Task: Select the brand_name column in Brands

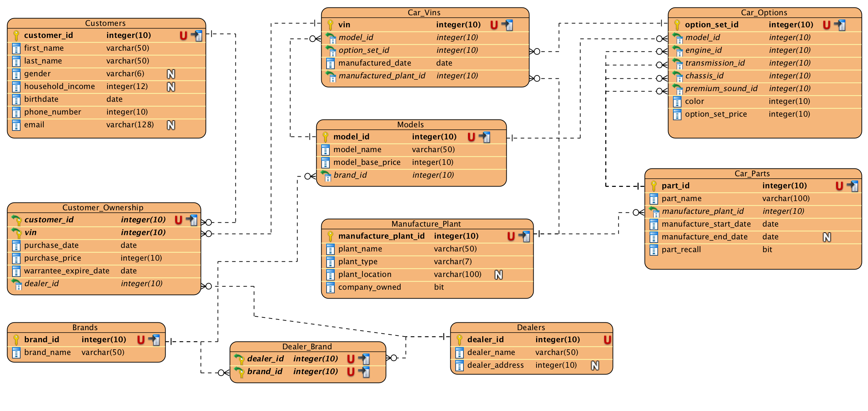Action: pyautogui.click(x=86, y=352)
